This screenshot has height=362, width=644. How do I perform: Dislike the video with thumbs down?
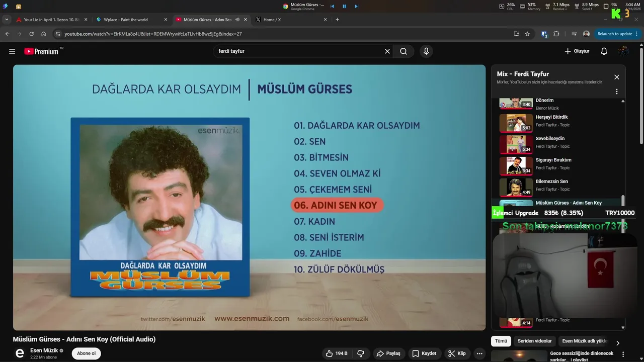tap(361, 353)
